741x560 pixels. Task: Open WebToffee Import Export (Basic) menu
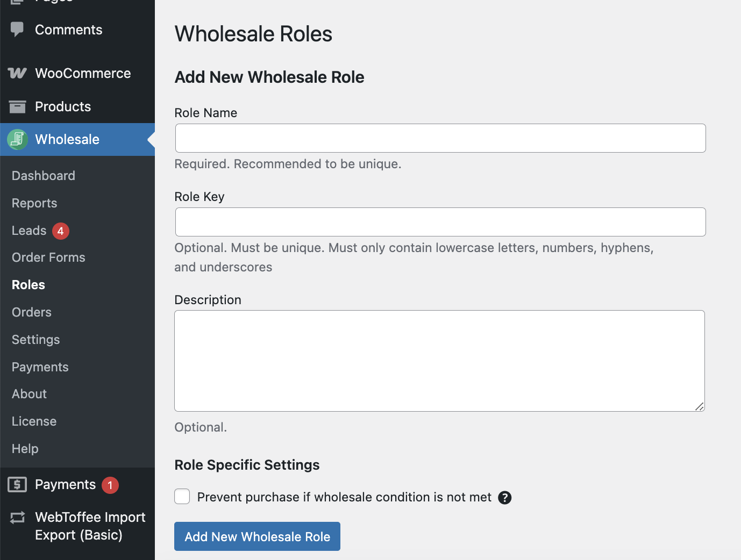90,526
